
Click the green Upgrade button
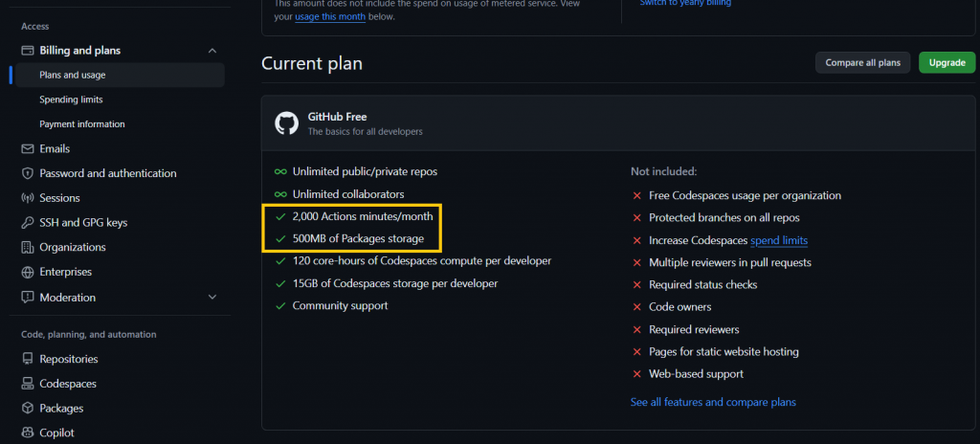pyautogui.click(x=947, y=62)
